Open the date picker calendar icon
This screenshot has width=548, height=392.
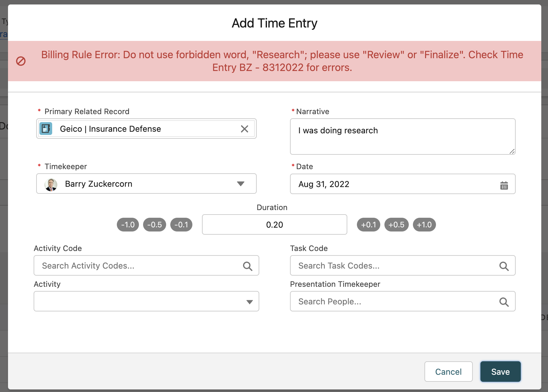coord(504,185)
